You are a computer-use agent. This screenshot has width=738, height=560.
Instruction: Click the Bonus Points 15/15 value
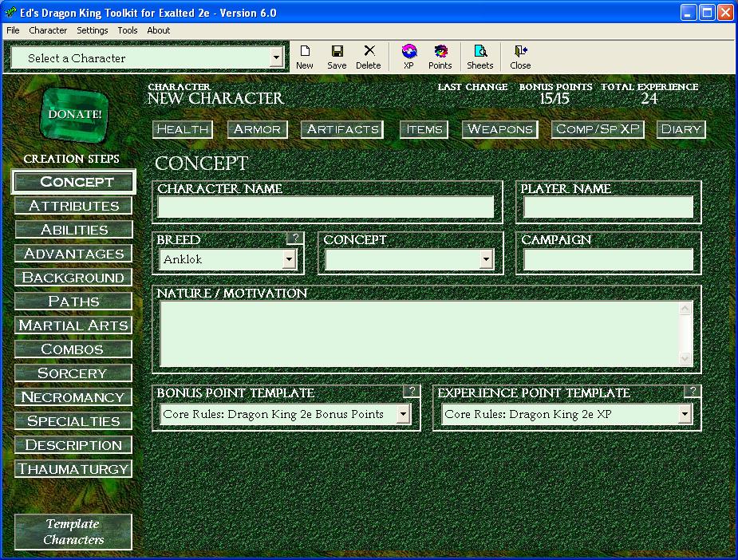pos(554,98)
